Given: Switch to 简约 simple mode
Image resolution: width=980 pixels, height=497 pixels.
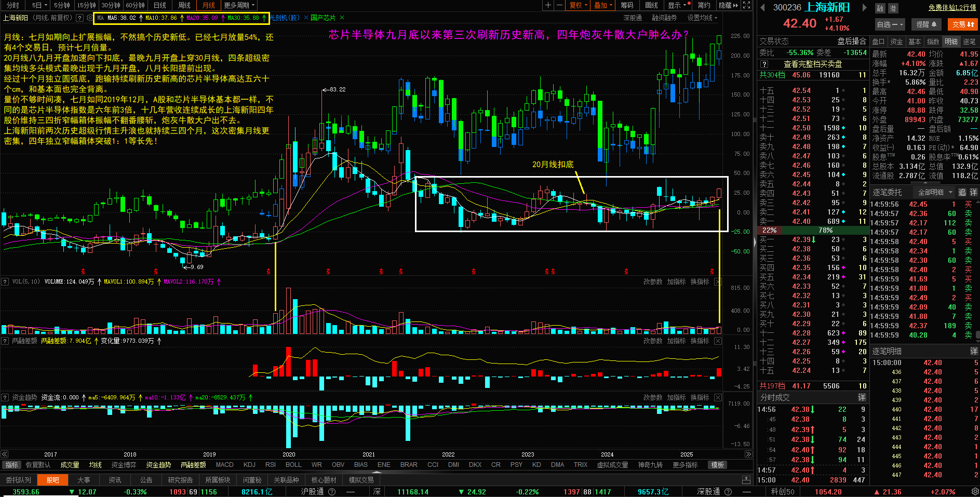Looking at the screenshot, I should (704, 5).
